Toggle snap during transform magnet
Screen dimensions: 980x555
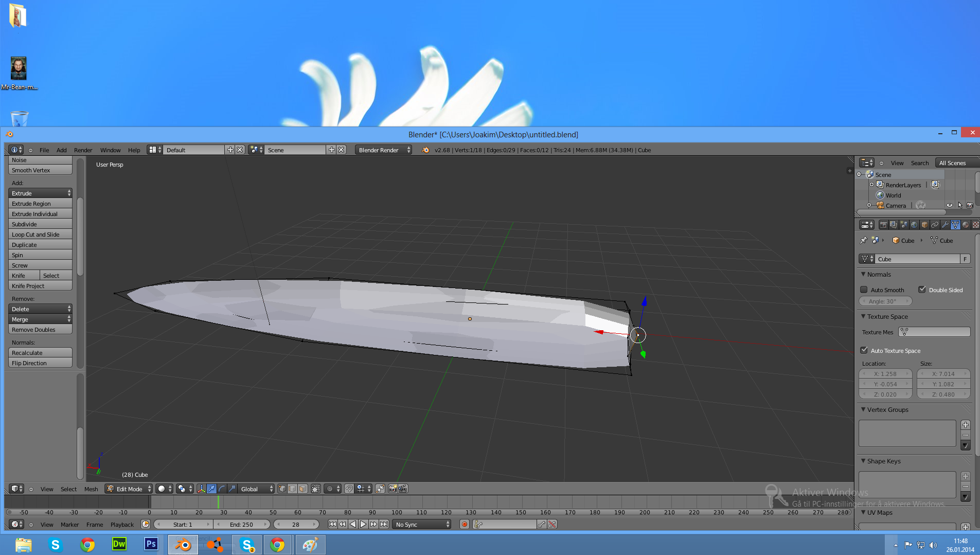tap(349, 489)
